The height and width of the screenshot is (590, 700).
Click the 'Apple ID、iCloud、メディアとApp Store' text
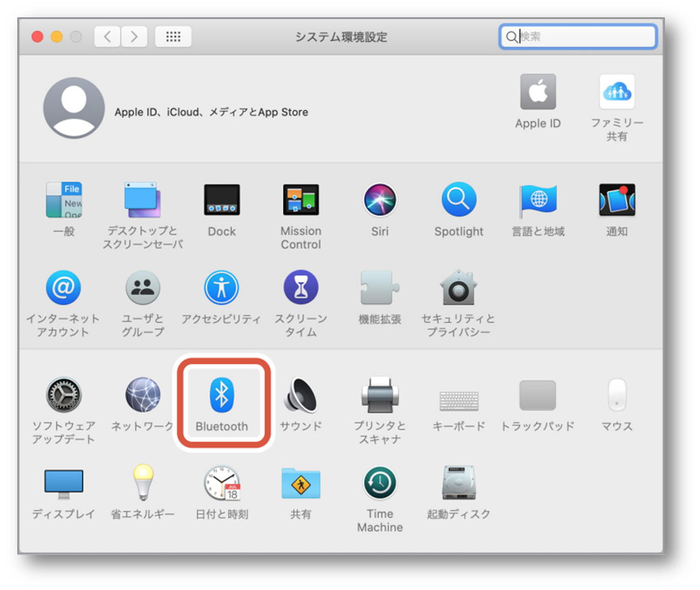pyautogui.click(x=211, y=112)
